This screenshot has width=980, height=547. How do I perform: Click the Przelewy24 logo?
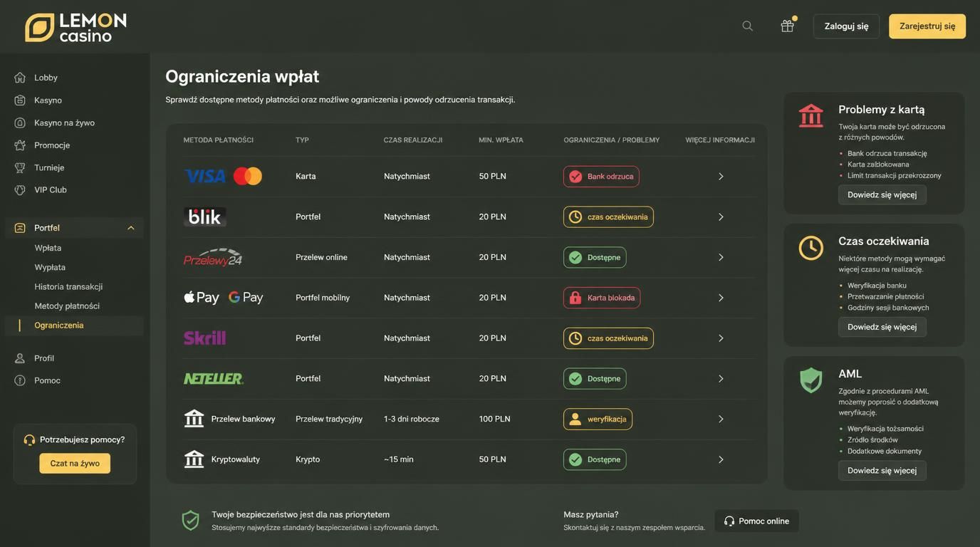tap(213, 257)
